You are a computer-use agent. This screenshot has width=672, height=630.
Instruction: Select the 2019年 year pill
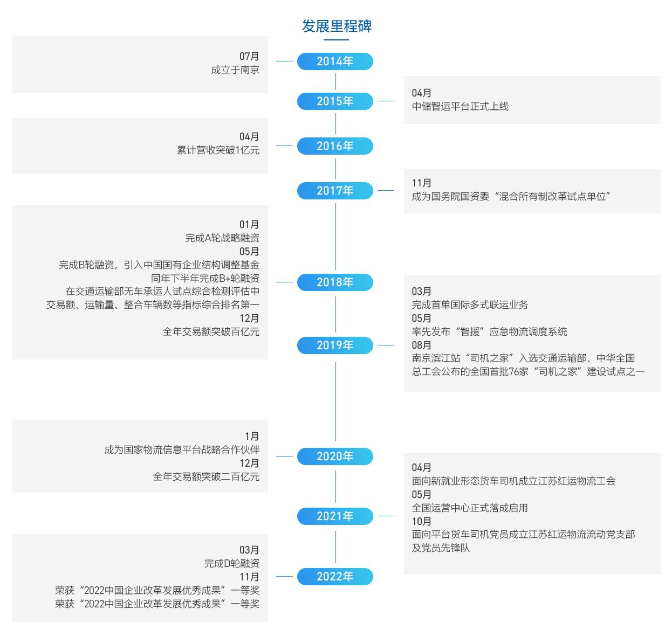pyautogui.click(x=335, y=345)
